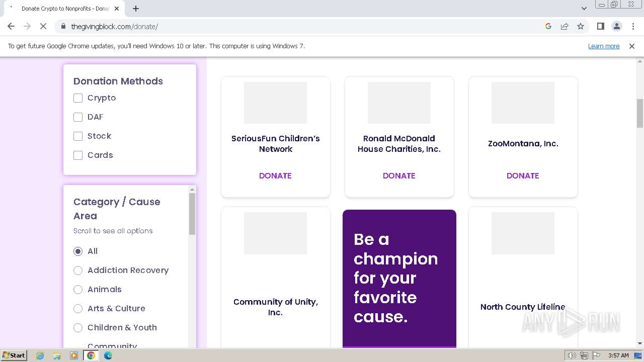Open clock showing 3:57 AM
Image resolution: width=644 pixels, height=362 pixels.
coord(618,355)
